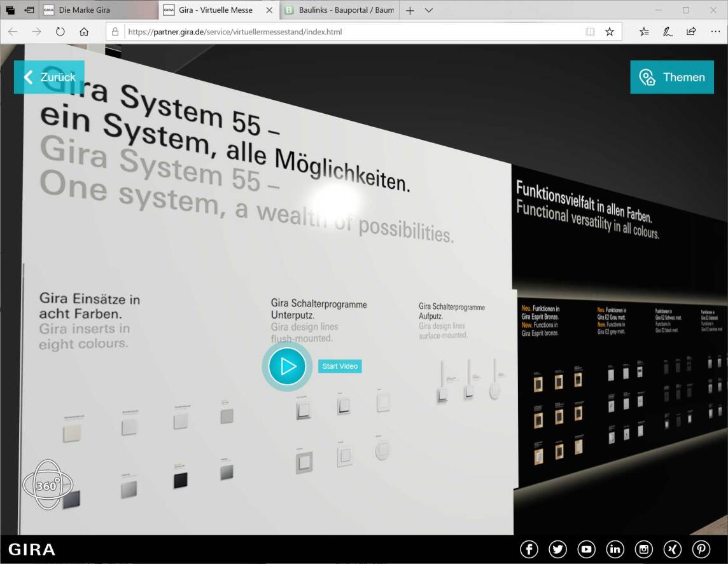The height and width of the screenshot is (564, 728).
Task: Open Gira's Xing profile
Action: click(672, 549)
